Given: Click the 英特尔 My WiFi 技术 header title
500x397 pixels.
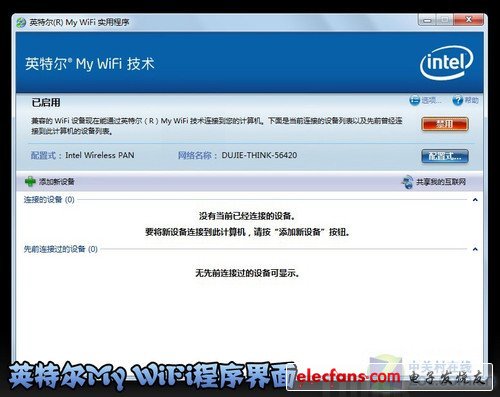Looking at the screenshot, I should click(90, 64).
